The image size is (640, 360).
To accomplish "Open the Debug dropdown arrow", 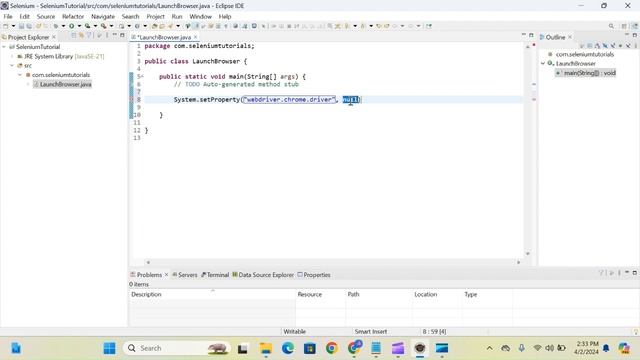I will [63, 26].
